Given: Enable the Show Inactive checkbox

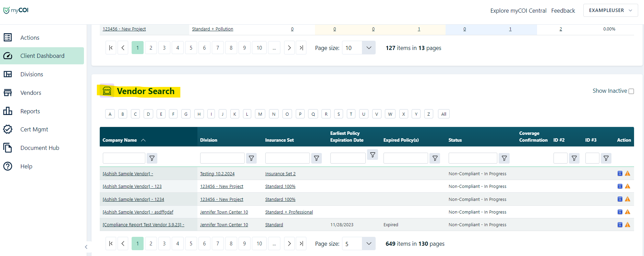Looking at the screenshot, I should click(x=631, y=91).
